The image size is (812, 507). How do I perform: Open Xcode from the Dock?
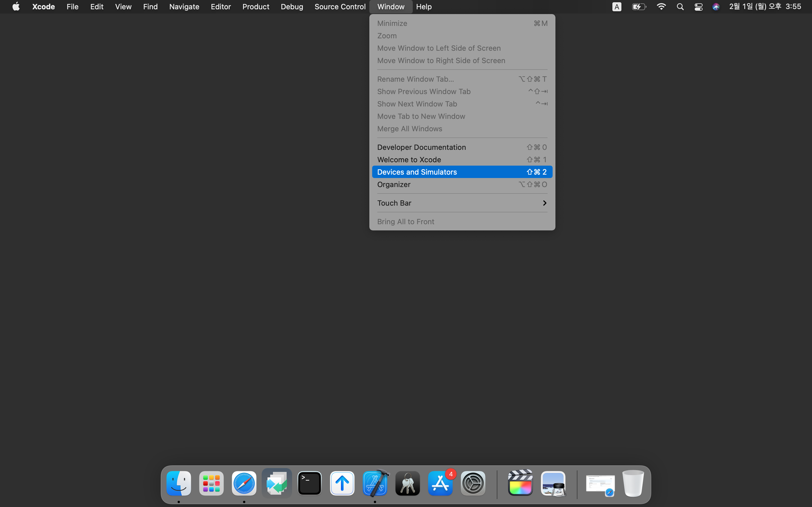(x=375, y=483)
